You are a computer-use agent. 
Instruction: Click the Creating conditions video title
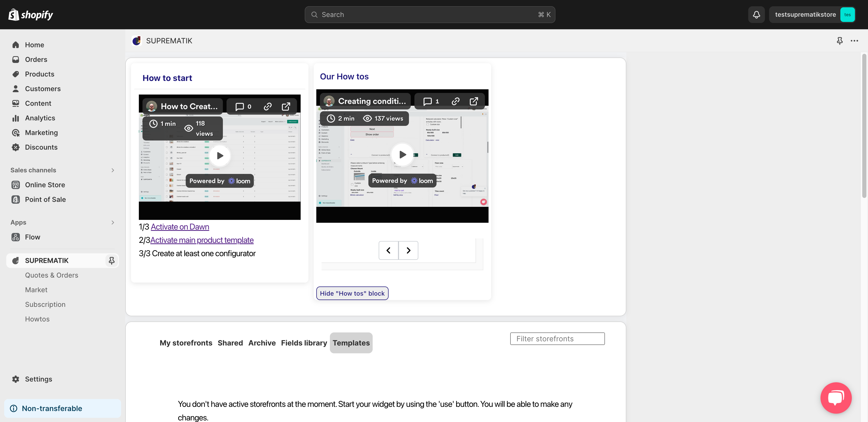click(372, 101)
